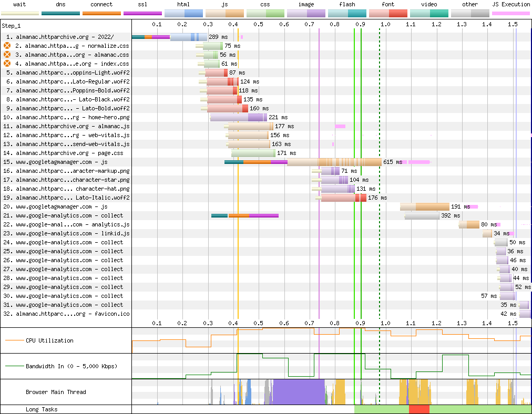The image size is (532, 414).
Task: Select request 10 home-hero.png row
Action: click(66, 117)
